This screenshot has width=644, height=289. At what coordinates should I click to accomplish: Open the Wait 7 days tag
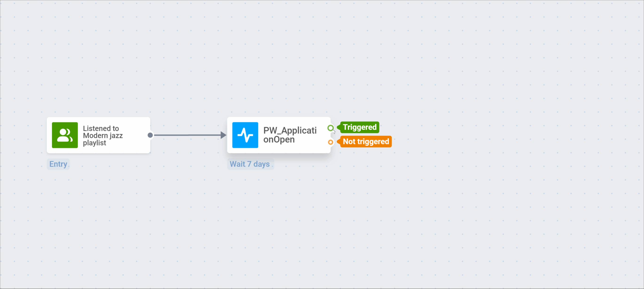click(251, 164)
